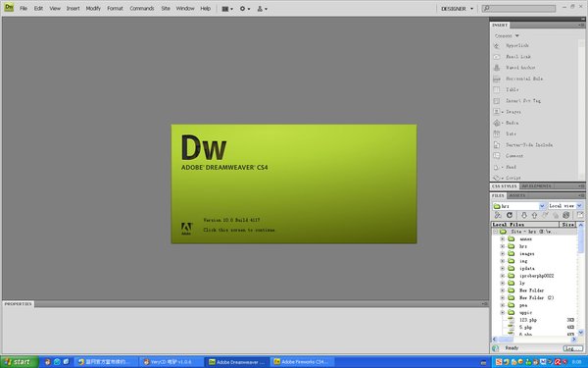
Task: Synchronize site files in Files panel
Action: tap(566, 215)
